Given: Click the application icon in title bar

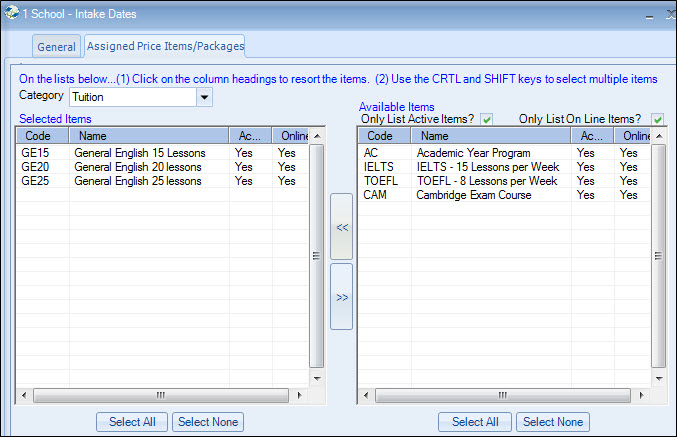Looking at the screenshot, I should click(12, 14).
